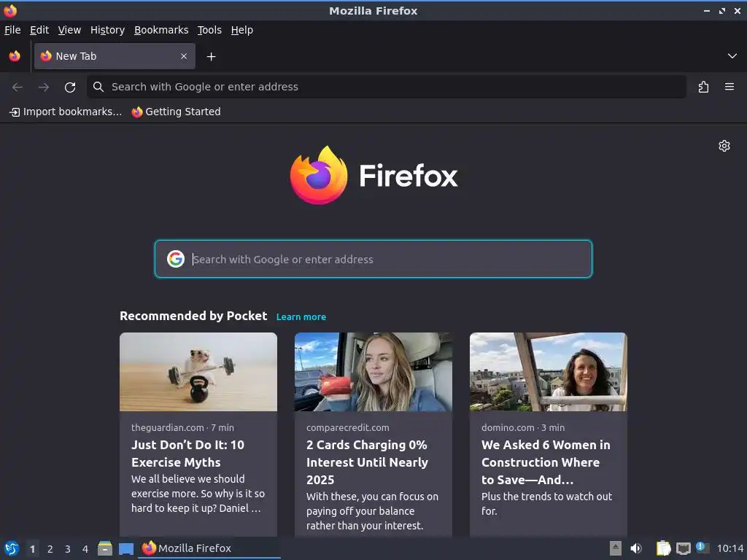
Task: Click the Firefox logo on the new tab page
Action: click(373, 176)
